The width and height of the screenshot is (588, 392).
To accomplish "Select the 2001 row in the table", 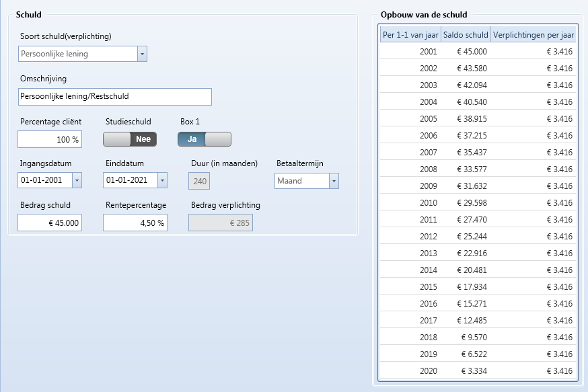I will (x=478, y=52).
